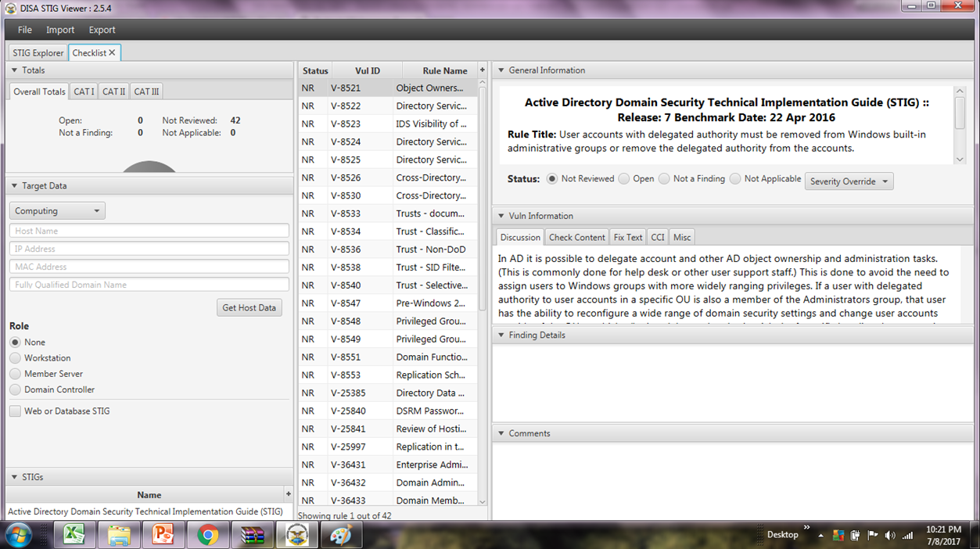Image resolution: width=980 pixels, height=549 pixels.
Task: Select the Domain Controller role
Action: pos(15,389)
